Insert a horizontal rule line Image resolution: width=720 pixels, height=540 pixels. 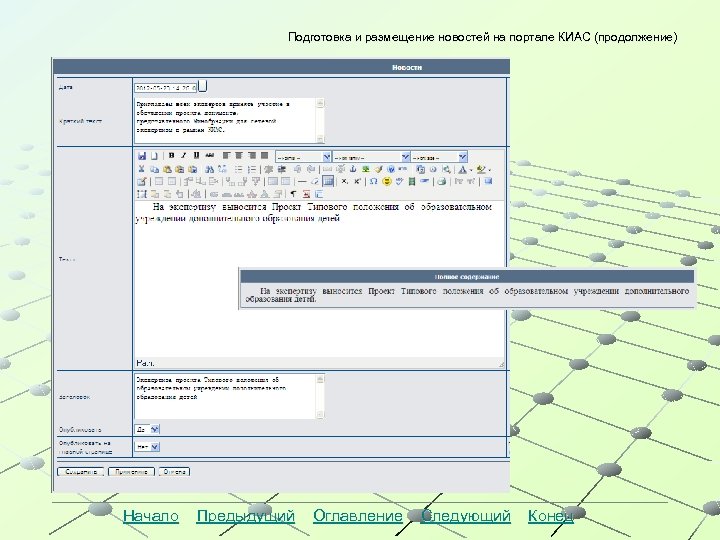(x=302, y=181)
